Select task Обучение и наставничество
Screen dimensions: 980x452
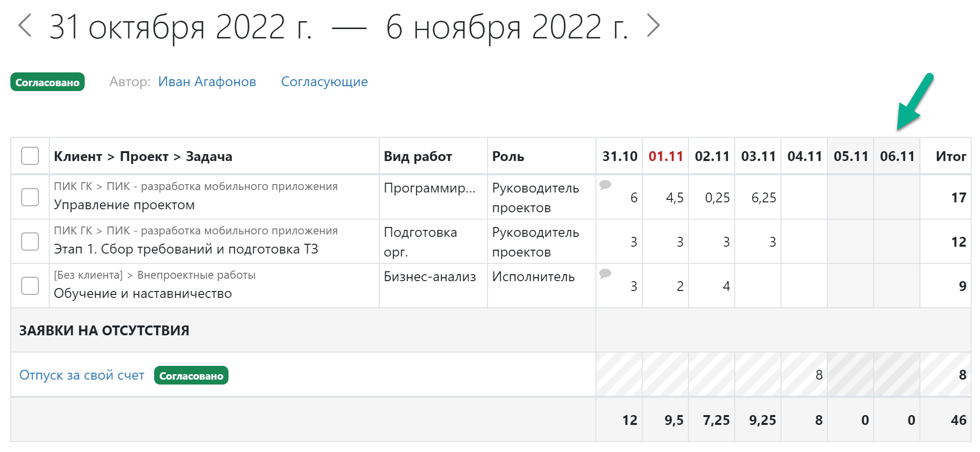click(143, 293)
